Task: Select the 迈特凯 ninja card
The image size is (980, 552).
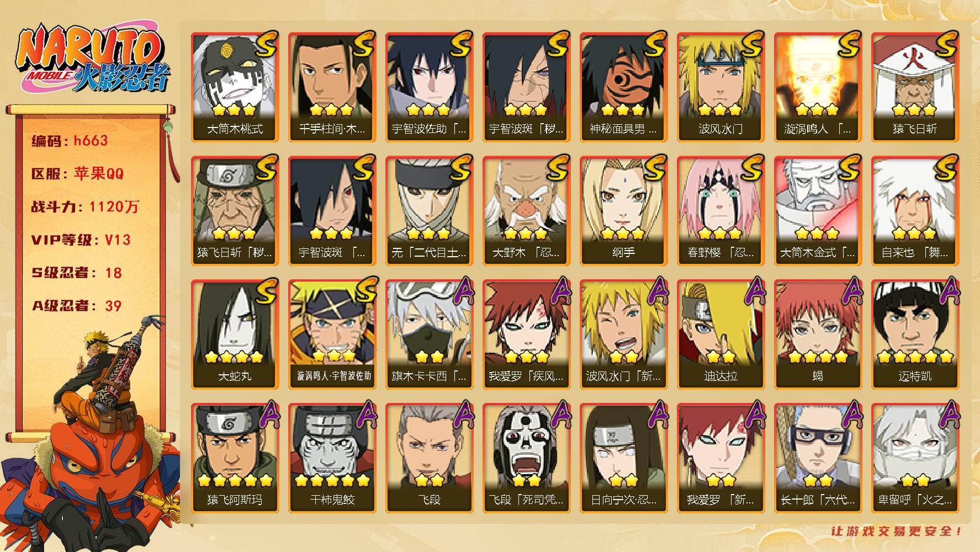Action: point(915,335)
